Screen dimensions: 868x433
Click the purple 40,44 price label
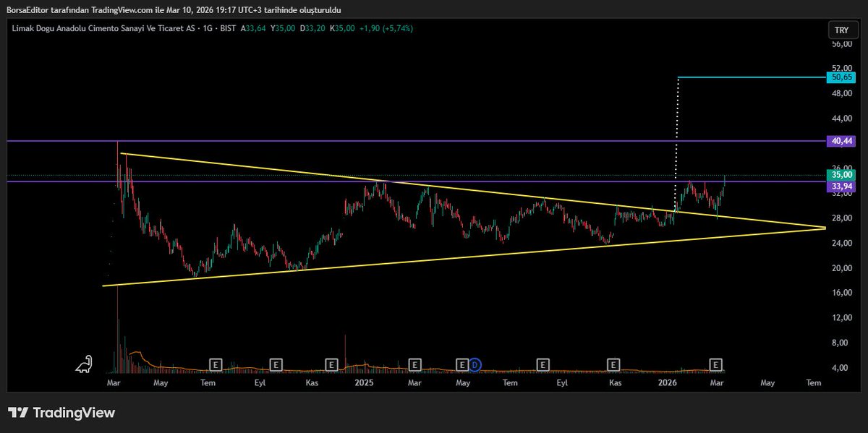pos(841,141)
